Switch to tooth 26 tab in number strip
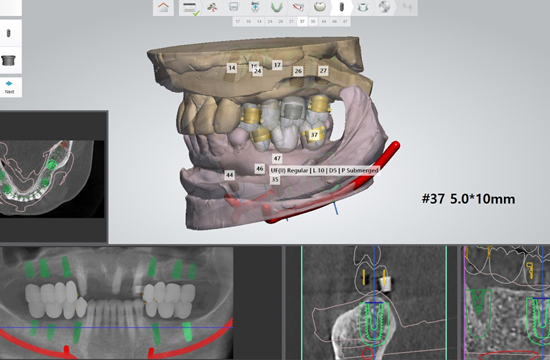Image resolution: width=550 pixels, height=360 pixels. (281, 21)
